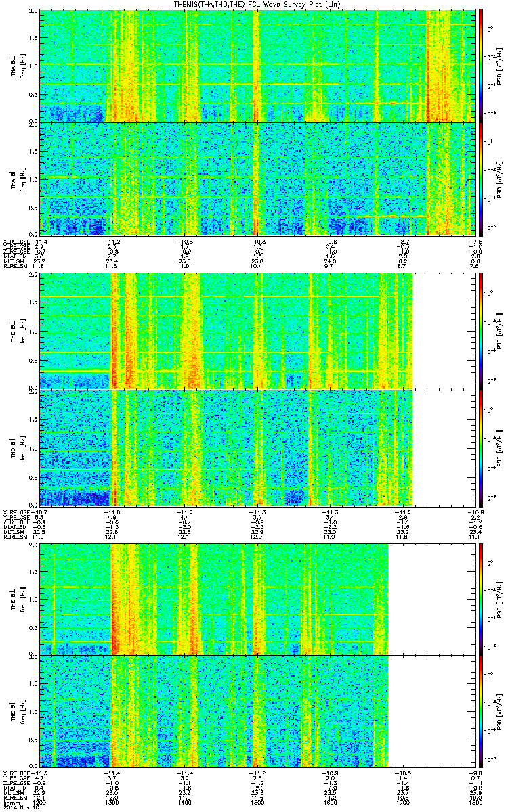The image size is (508, 812).
Task: Click the 1700 time tick label
Action: (x=403, y=801)
